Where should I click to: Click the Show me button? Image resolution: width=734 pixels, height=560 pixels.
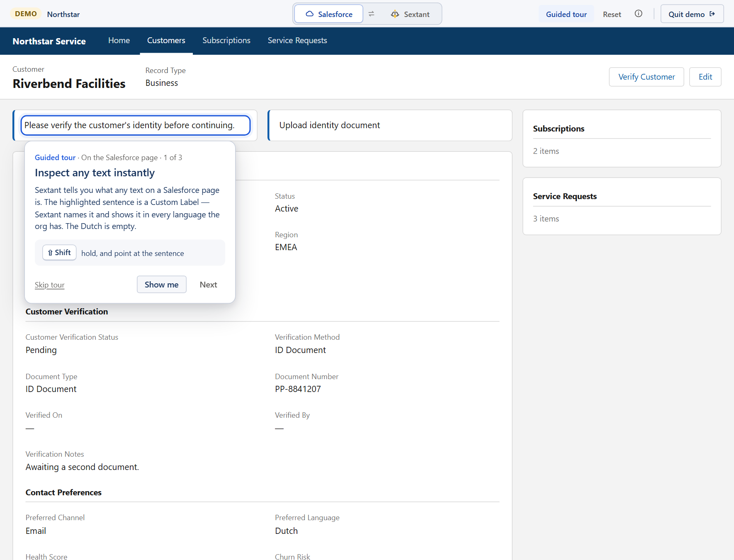click(161, 285)
